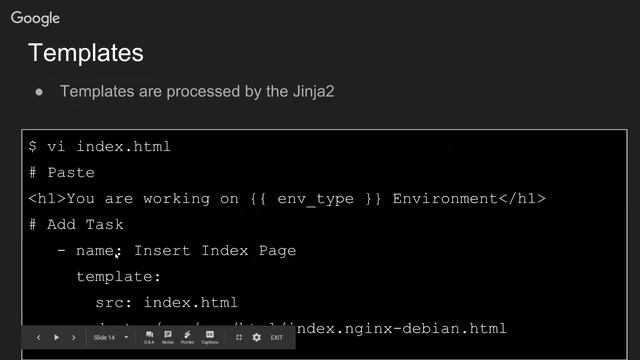Viewport: 640px width, 360px height.
Task: Turn on Captions
Action: coord(210,337)
